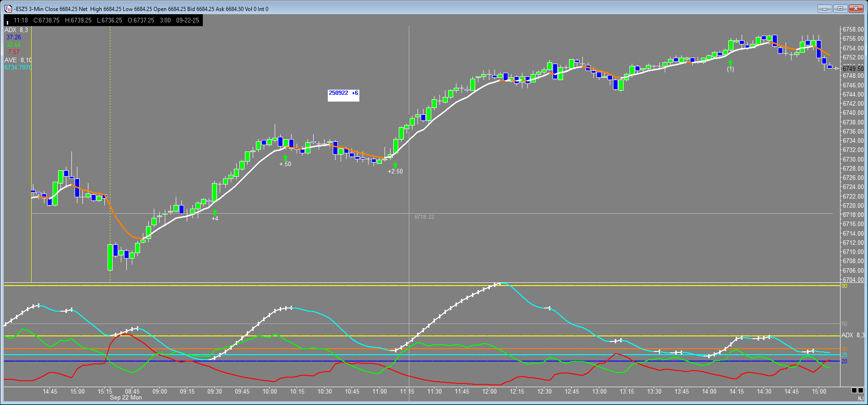Click the black OHLC data bar at top

tap(103, 20)
